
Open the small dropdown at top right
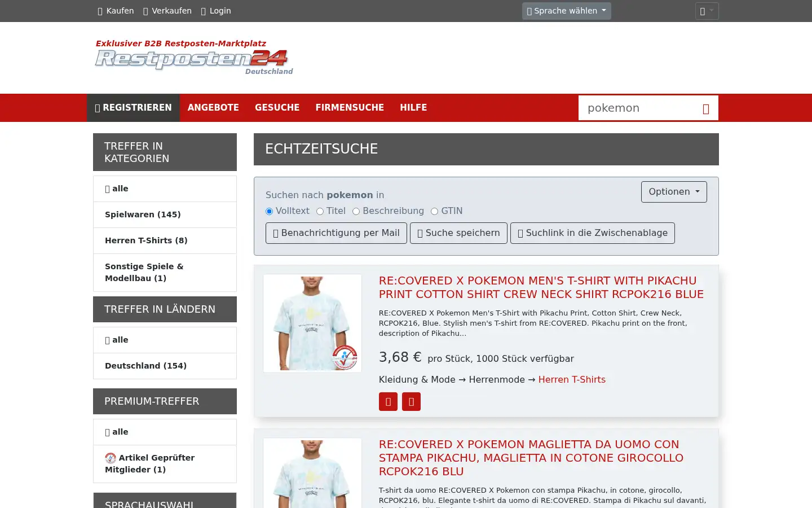pos(707,11)
